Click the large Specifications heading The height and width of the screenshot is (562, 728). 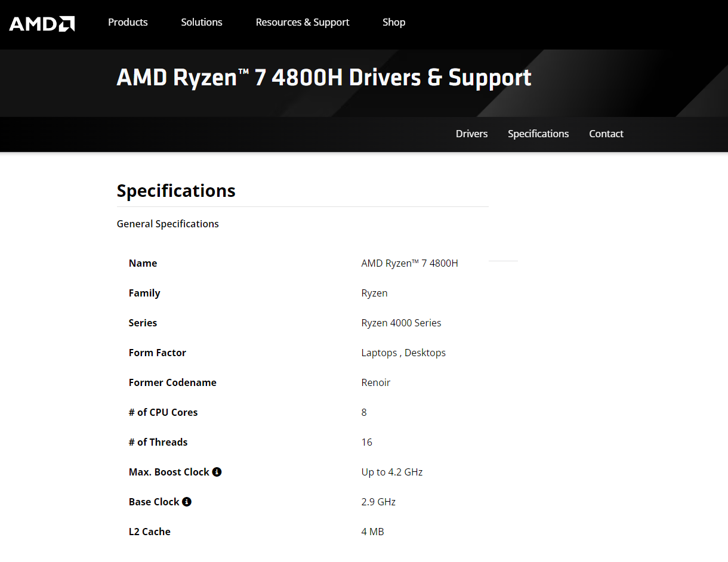176,191
